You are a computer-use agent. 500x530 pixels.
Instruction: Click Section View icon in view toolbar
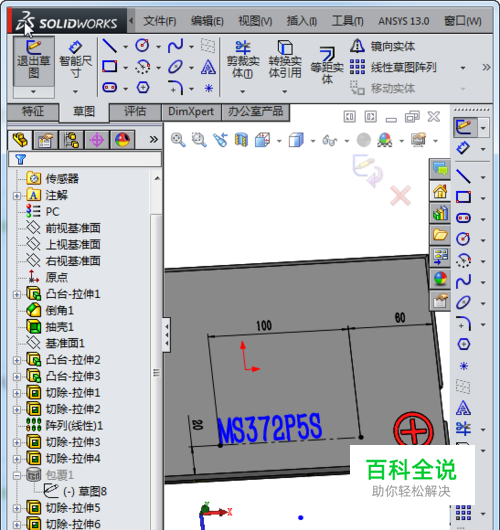click(241, 140)
